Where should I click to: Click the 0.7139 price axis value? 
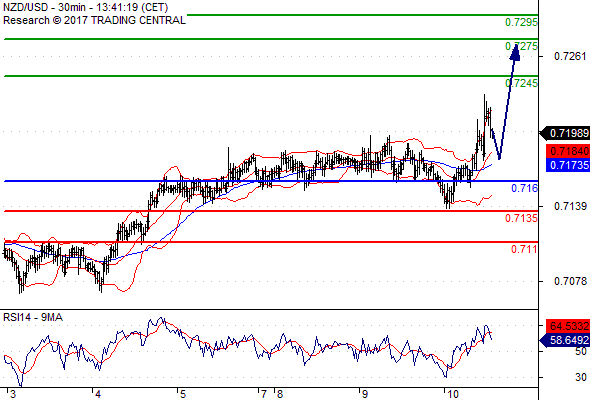570,206
